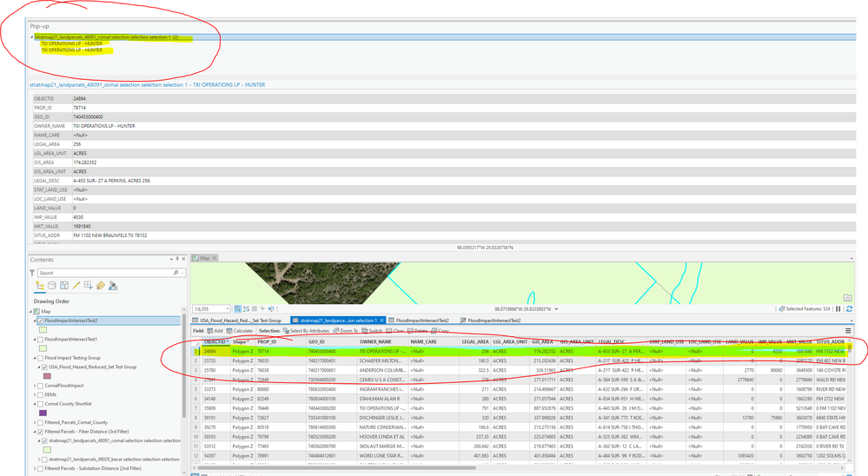Click Switch selection button

point(372,331)
